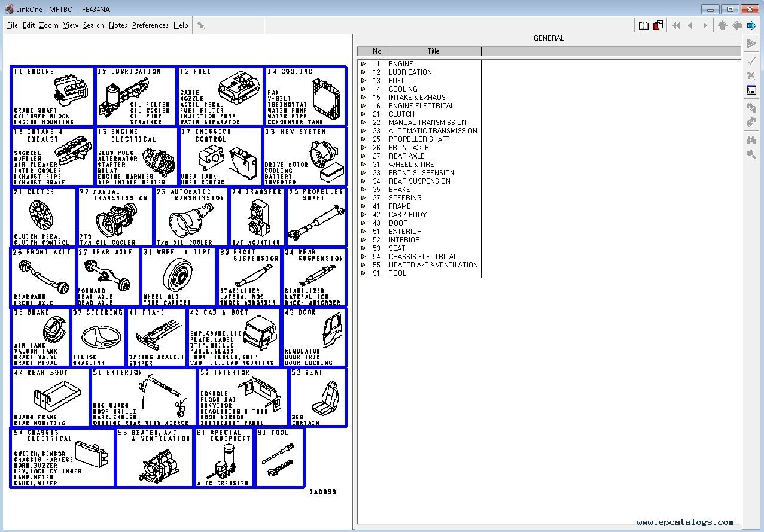Open the 51 EXTERIOR picture cell
The height and width of the screenshot is (532, 764).
[x=144, y=397]
